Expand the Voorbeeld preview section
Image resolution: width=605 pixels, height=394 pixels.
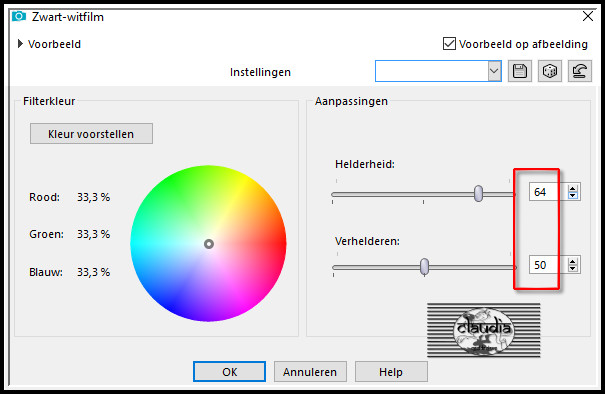[x=20, y=44]
